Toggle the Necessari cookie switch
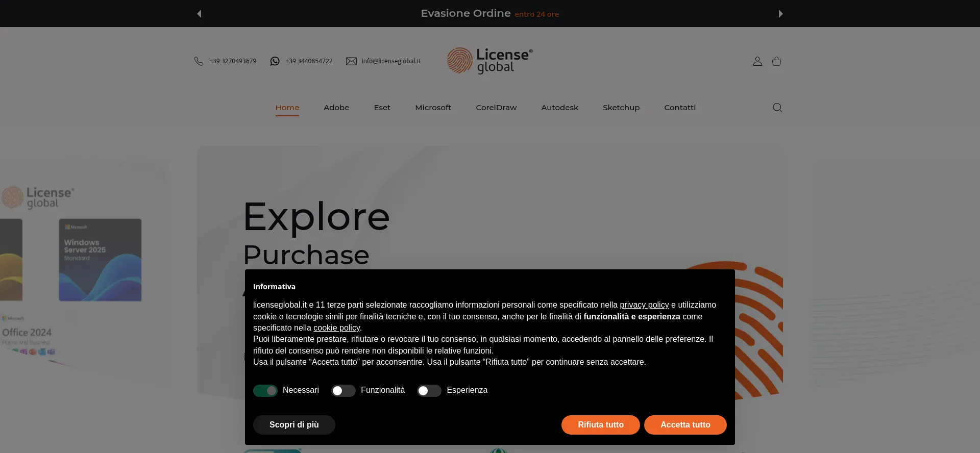The width and height of the screenshot is (980, 453). (x=265, y=391)
